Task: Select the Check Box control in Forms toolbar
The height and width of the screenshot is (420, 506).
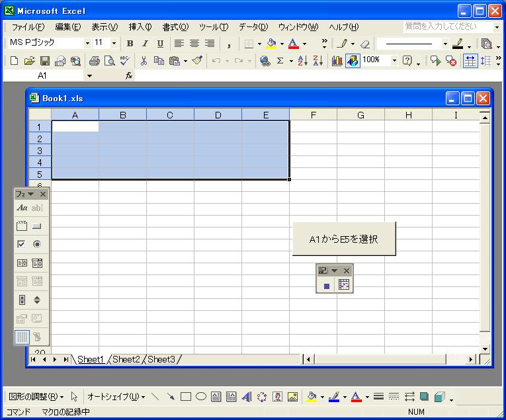Action: [x=21, y=244]
